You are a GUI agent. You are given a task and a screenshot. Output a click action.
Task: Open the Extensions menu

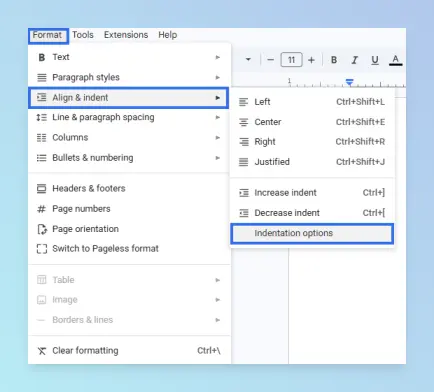tap(126, 35)
